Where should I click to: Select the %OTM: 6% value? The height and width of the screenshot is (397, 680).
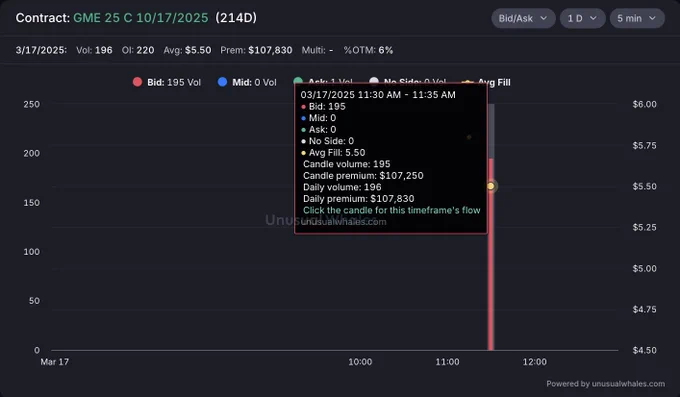368,50
